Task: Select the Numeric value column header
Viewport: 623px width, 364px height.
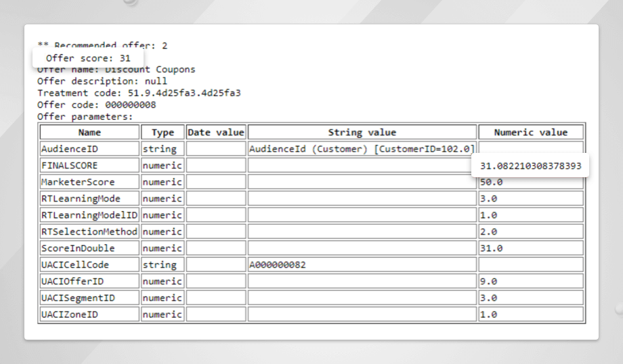Action: [531, 132]
